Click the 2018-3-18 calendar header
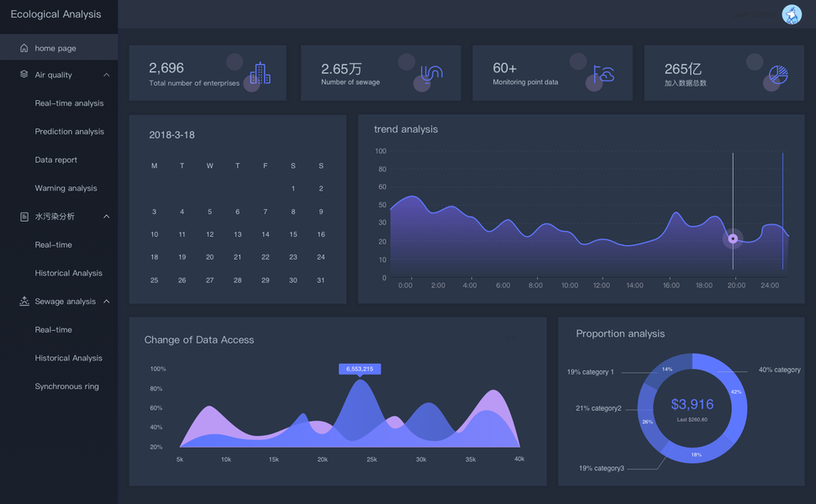This screenshot has height=504, width=816. click(x=171, y=134)
